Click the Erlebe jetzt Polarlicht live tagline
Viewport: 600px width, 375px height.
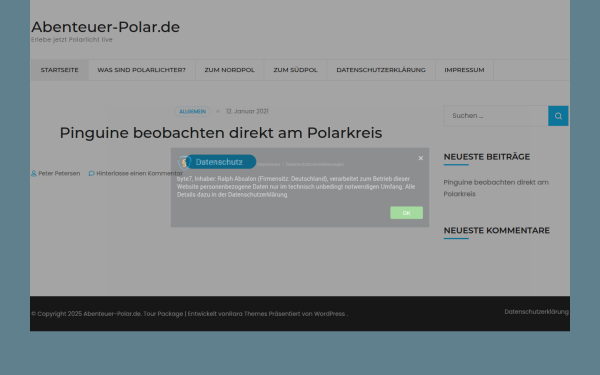pyautogui.click(x=72, y=40)
